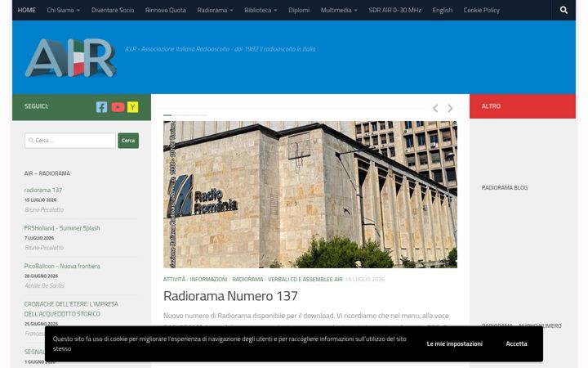Open the RADIORAMA category link under image
The image size is (588, 368).
(x=247, y=280)
